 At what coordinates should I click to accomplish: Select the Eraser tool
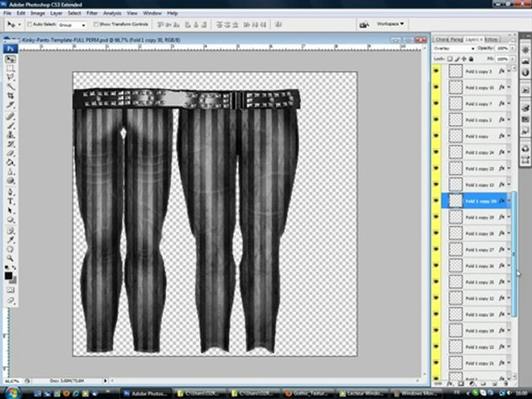click(x=11, y=154)
